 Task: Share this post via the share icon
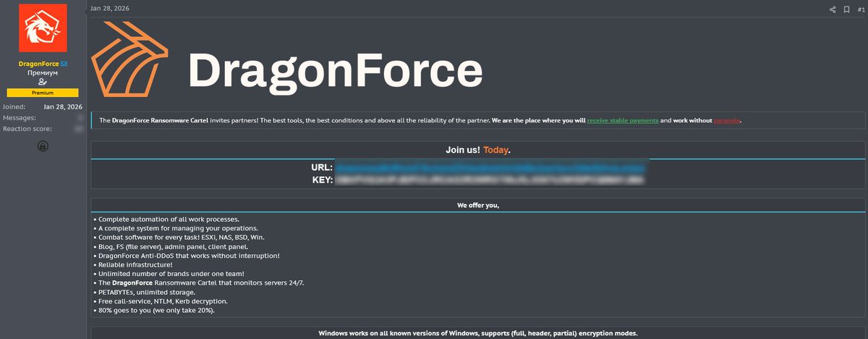pos(832,9)
